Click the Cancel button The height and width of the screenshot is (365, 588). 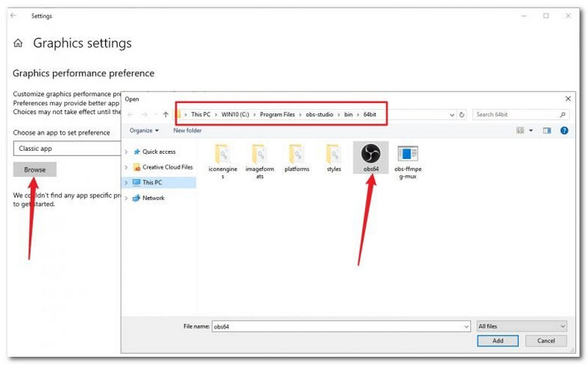[x=545, y=341]
